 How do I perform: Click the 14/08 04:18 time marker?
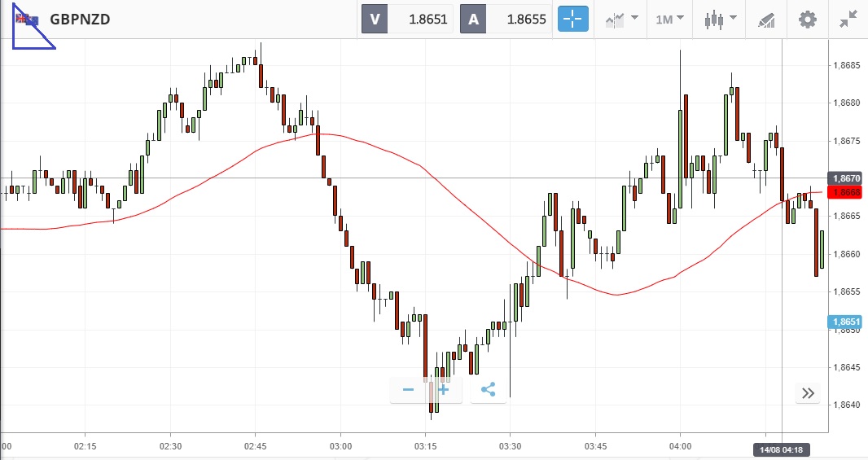tap(781, 449)
